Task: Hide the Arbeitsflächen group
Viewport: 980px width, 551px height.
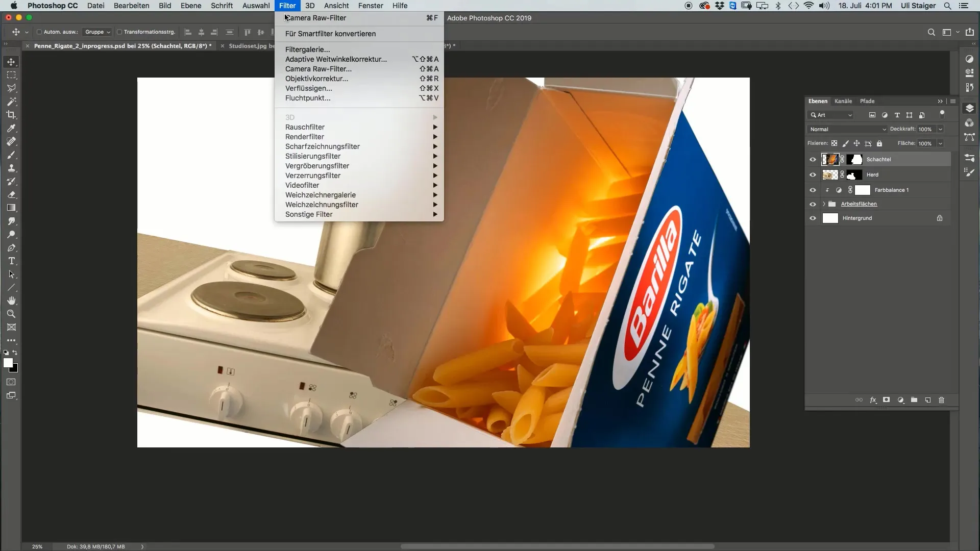Action: point(813,204)
